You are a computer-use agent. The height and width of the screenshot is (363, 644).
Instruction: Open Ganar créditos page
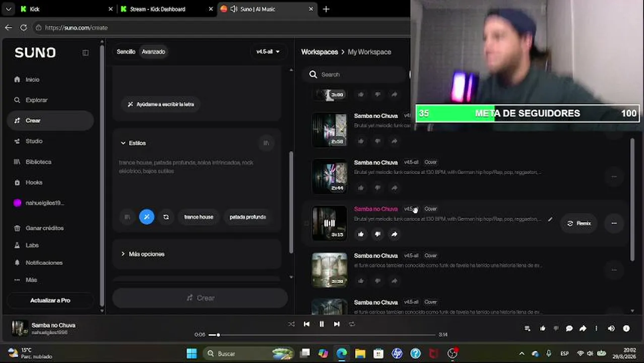44,228
